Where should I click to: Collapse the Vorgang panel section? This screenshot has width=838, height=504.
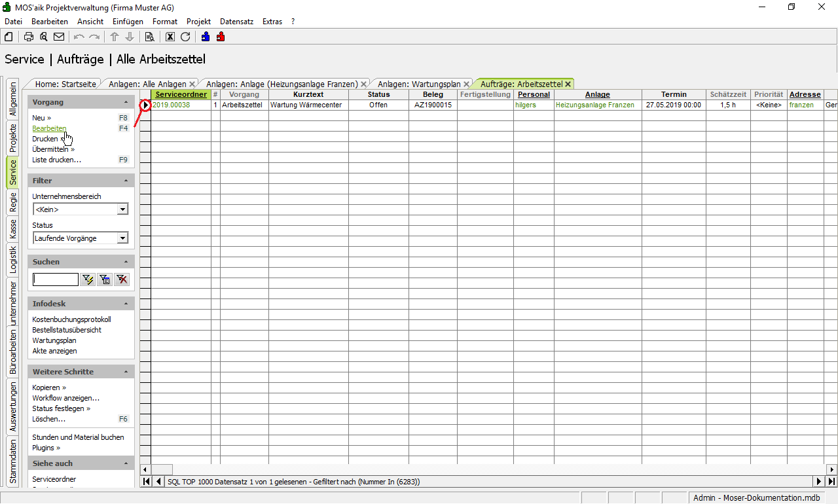[x=126, y=102]
